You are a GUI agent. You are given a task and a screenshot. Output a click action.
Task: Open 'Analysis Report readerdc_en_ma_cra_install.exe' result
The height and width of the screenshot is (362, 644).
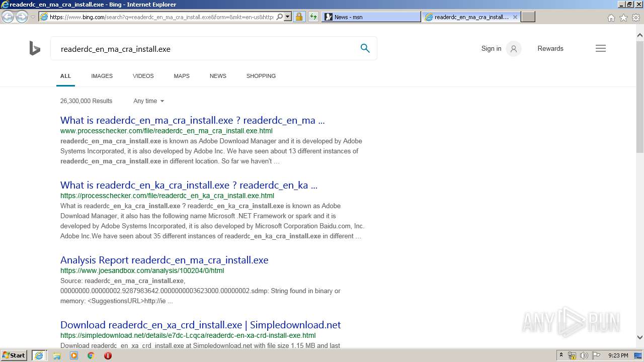click(165, 260)
